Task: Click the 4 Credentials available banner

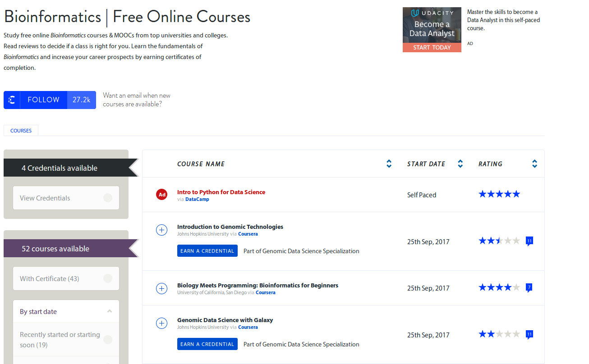Action: pos(71,168)
